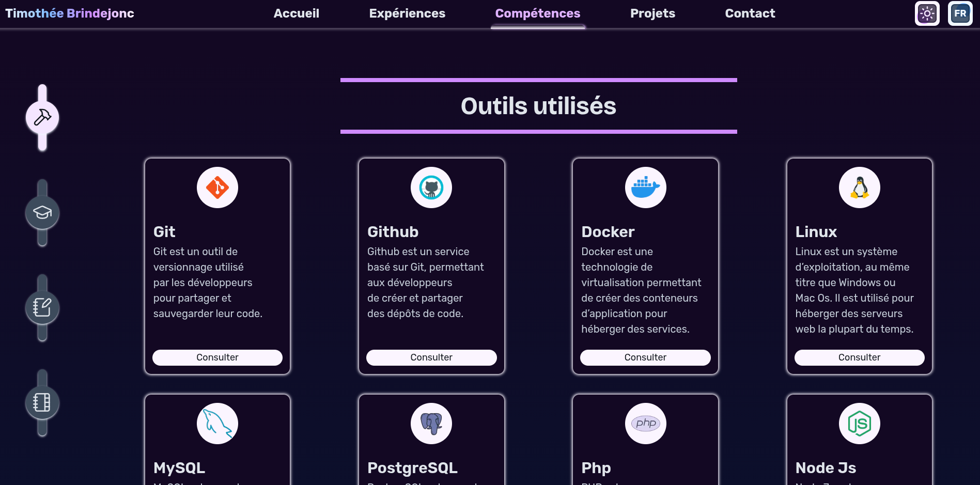Click the Linux penguin icon
This screenshot has width=980, height=485.
pos(860,187)
